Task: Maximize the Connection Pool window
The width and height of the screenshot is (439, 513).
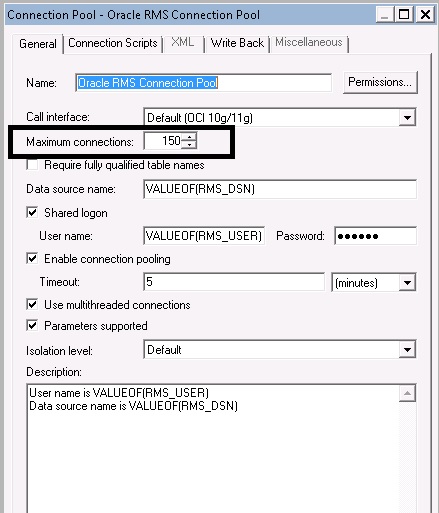Action: (x=404, y=15)
